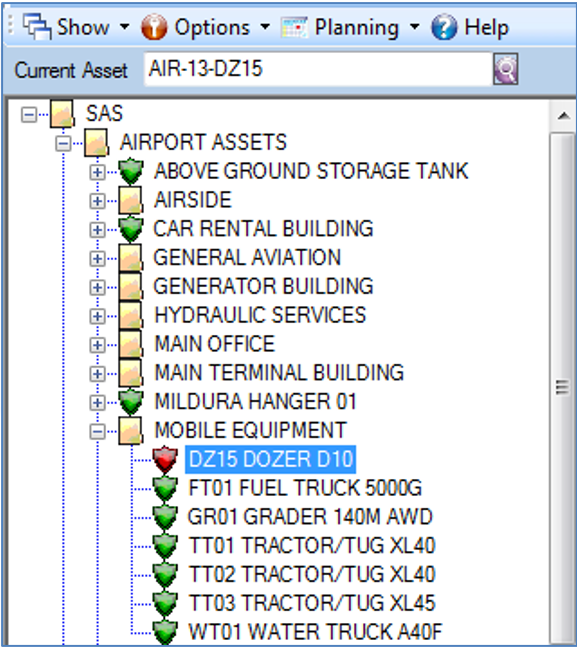
Task: Click the green shield icon beside Above Ground Storage Tank
Action: coord(131,171)
